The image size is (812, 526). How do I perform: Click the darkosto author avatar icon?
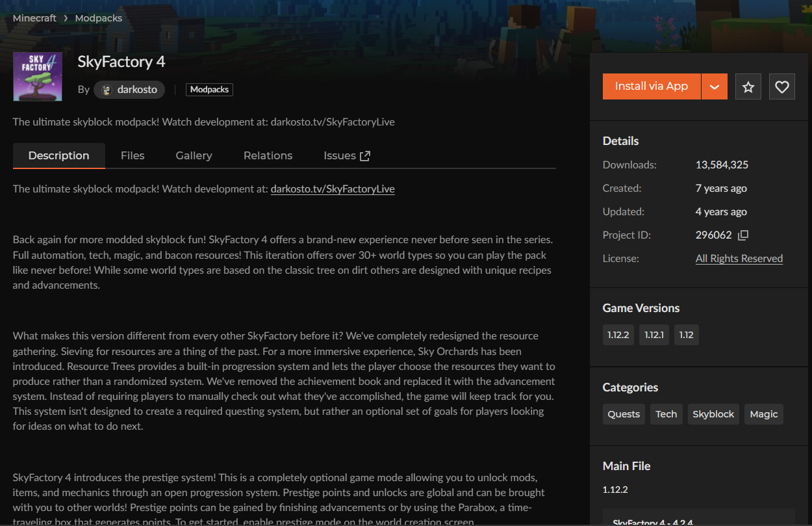107,90
